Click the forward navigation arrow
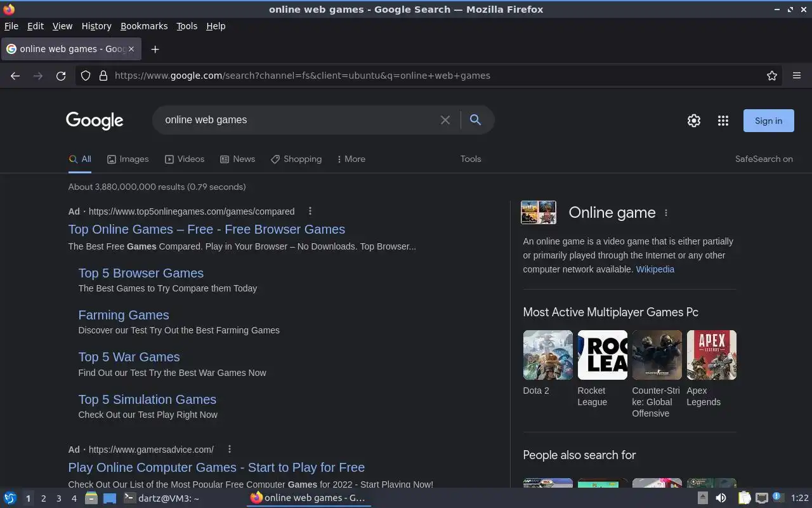Screen dimensions: 812x508 click(38, 76)
